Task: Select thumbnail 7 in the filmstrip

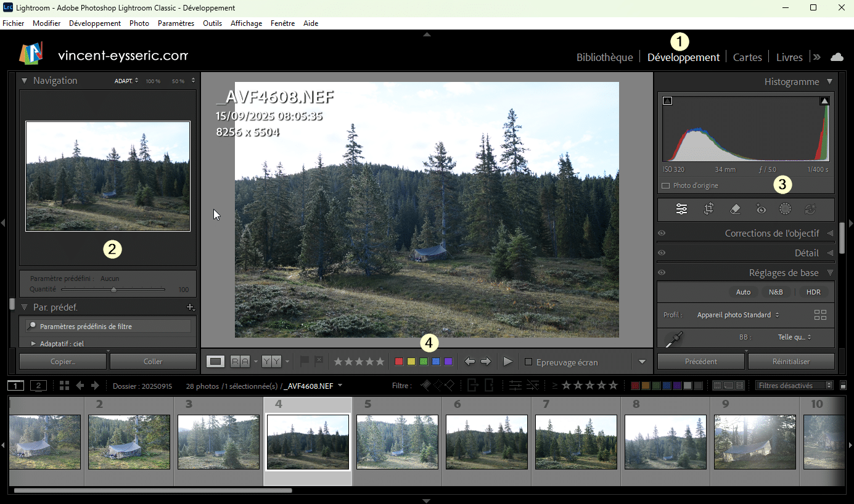Action: pos(576,442)
